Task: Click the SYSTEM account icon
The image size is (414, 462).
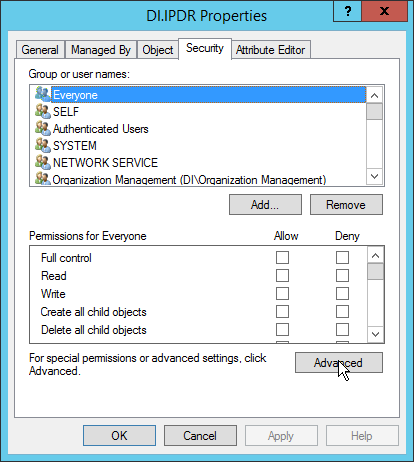Action: point(43,145)
